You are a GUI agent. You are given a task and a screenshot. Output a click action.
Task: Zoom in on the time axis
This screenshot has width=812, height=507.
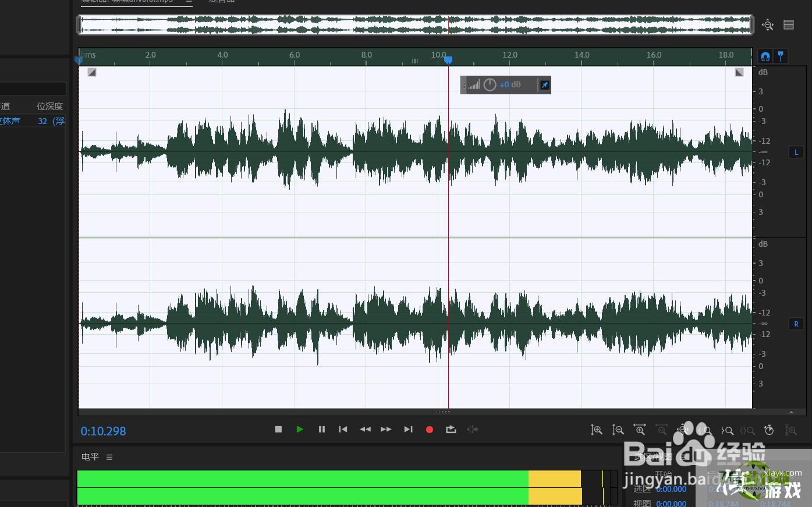[x=640, y=430]
